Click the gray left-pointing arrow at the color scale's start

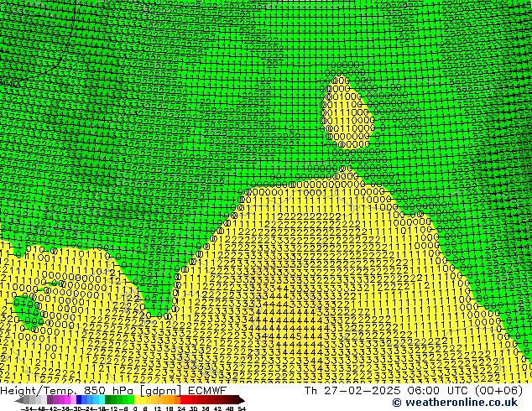19,400
